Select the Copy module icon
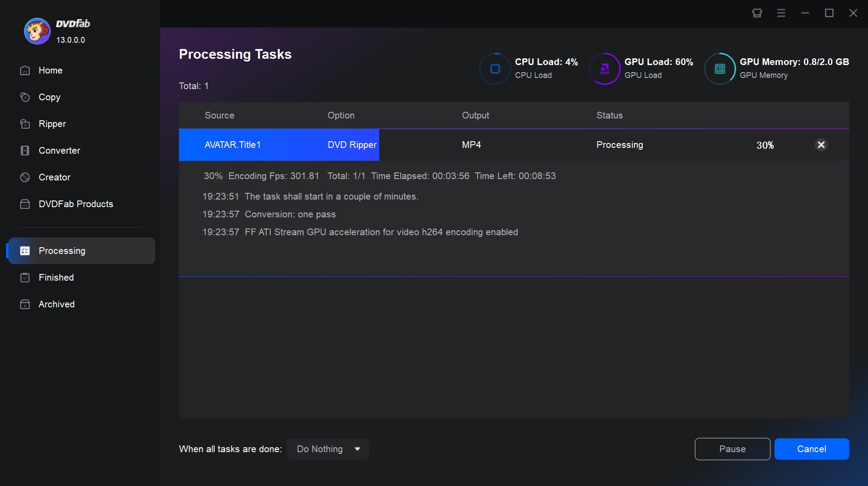The image size is (868, 486). 23,97
